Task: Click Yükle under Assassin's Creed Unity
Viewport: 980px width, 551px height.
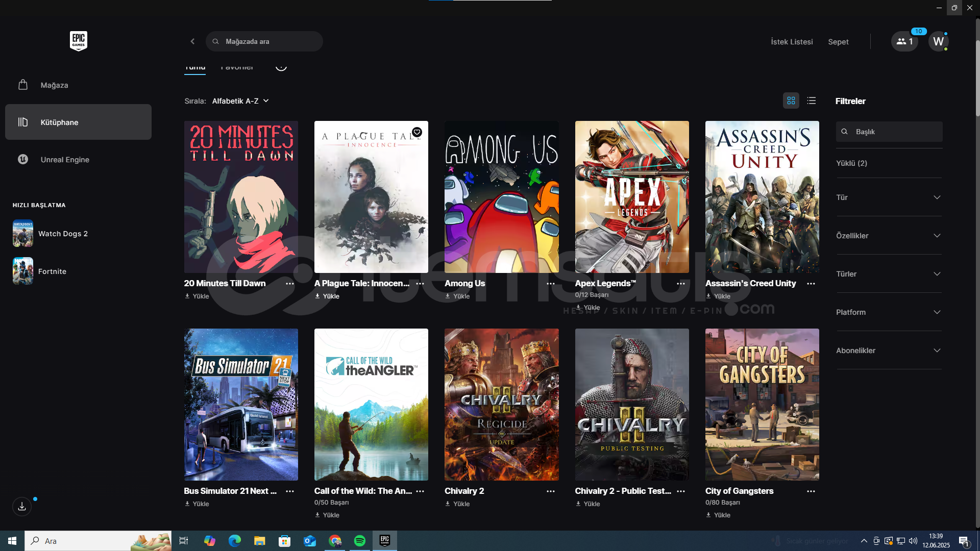Action: coord(718,296)
